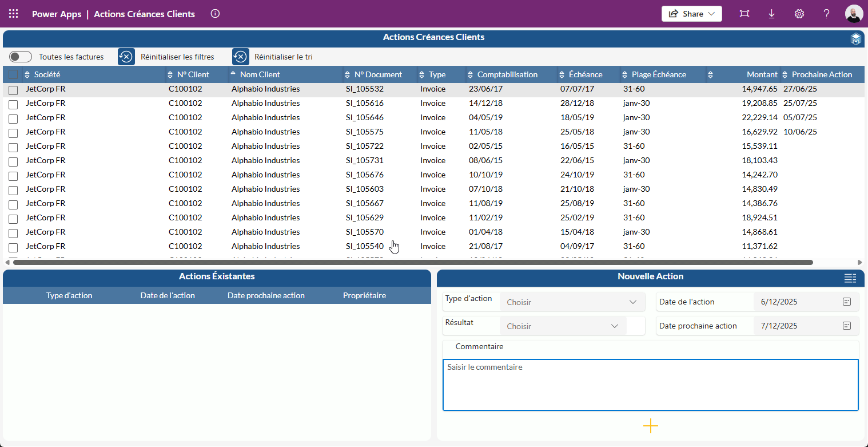Open the help question mark
The width and height of the screenshot is (868, 447).
click(x=827, y=14)
